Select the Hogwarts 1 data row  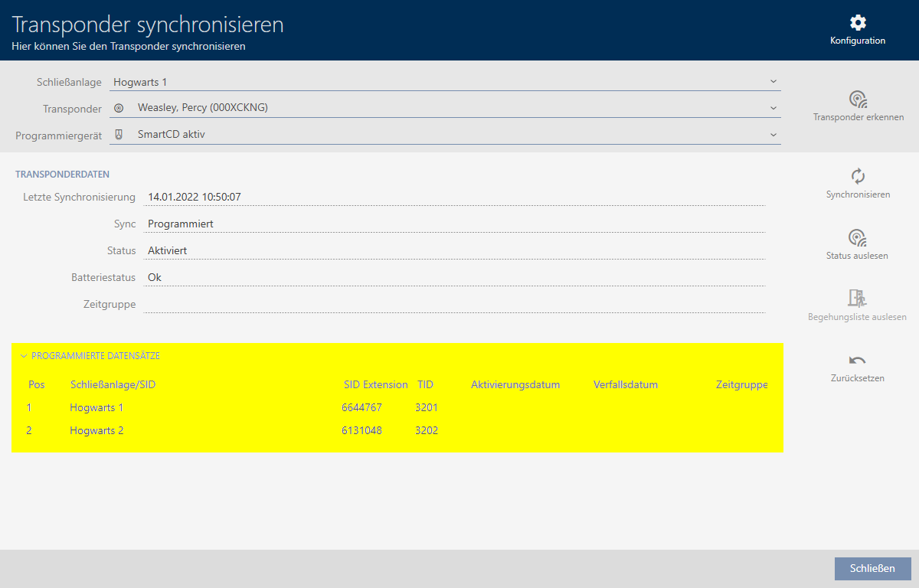click(96, 407)
